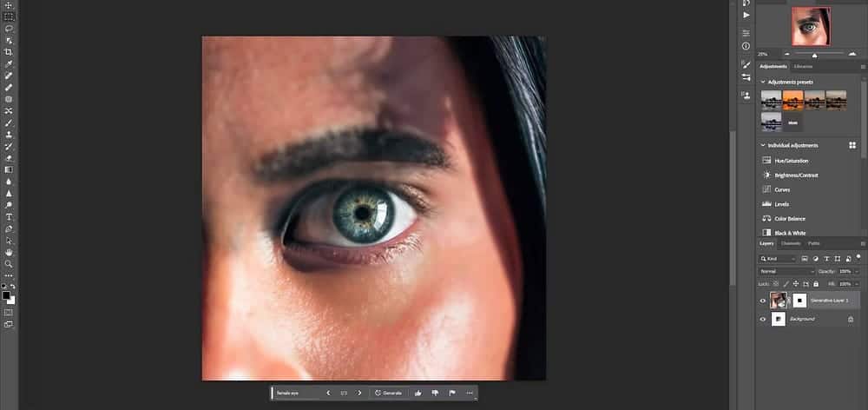868x410 pixels.
Task: Select the Type tool
Action: (9, 216)
